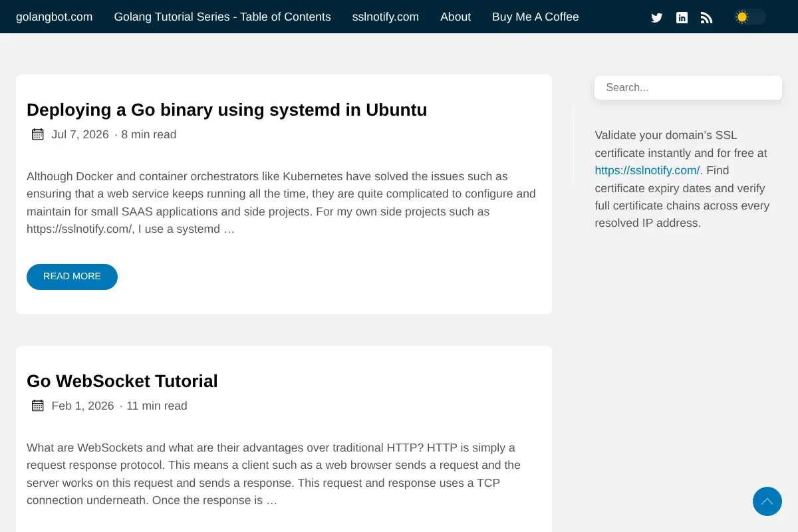
Task: Open the About page
Action: tap(456, 17)
